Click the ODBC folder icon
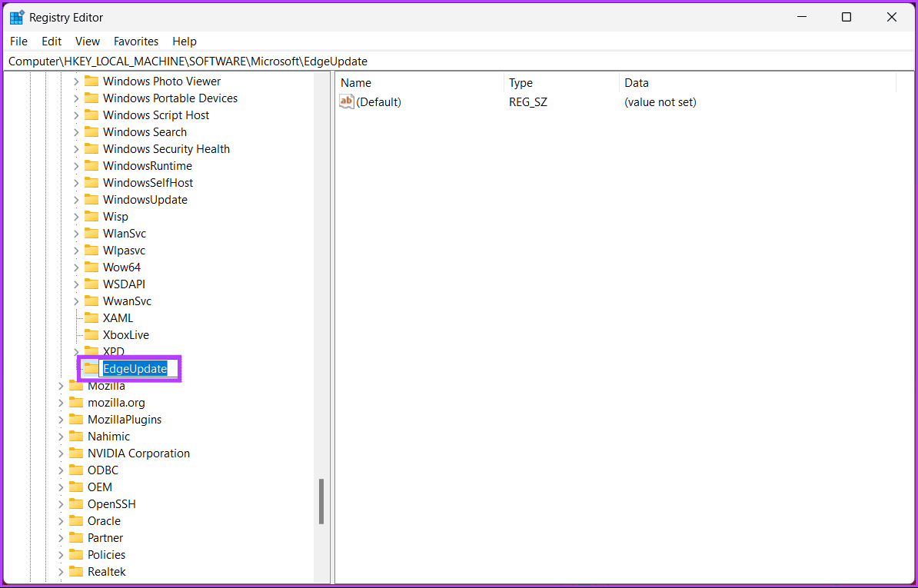The height and width of the screenshot is (588, 918). pyautogui.click(x=76, y=470)
